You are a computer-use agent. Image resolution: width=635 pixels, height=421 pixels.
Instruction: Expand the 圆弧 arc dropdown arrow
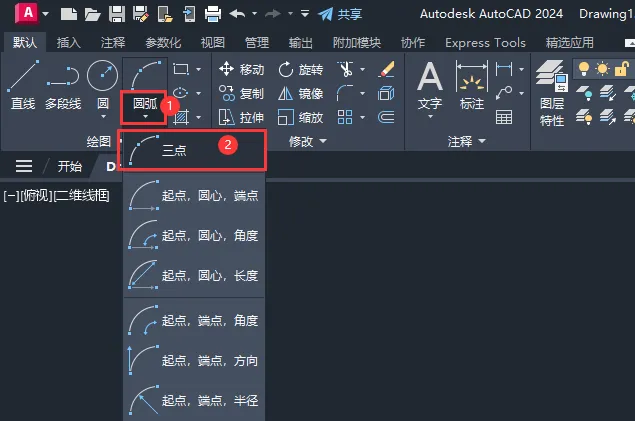click(x=145, y=117)
